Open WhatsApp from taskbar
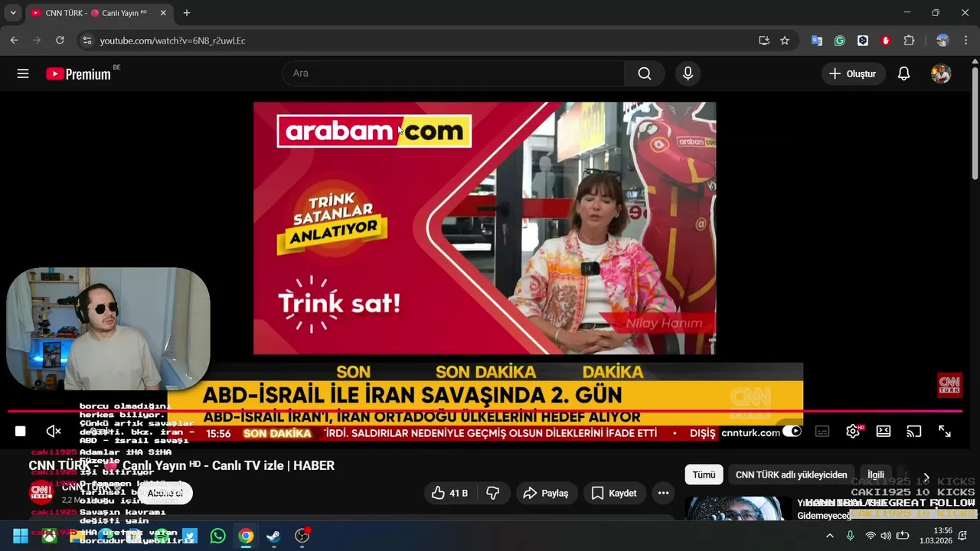The image size is (980, 551). point(218,536)
